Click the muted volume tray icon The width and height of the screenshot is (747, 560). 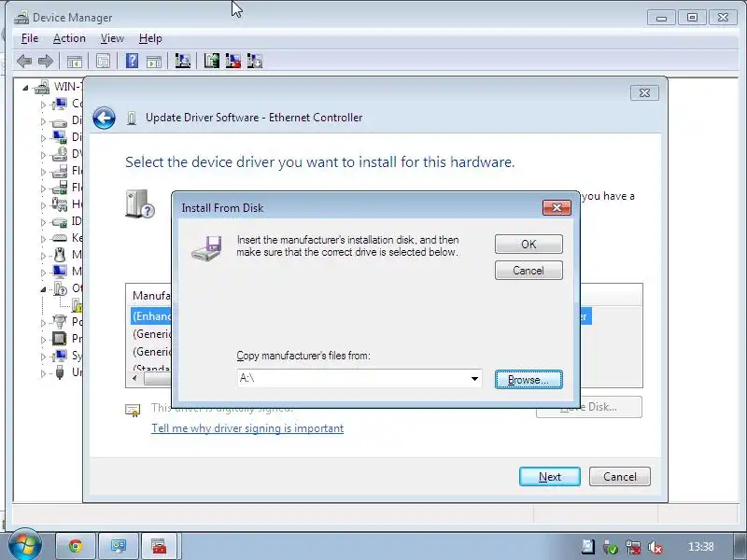tap(655, 548)
